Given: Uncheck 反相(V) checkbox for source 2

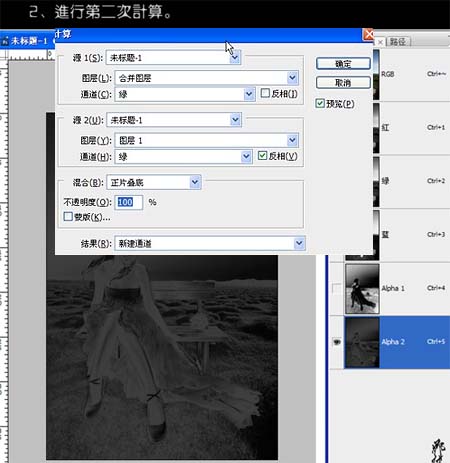Looking at the screenshot, I should pos(263,155).
